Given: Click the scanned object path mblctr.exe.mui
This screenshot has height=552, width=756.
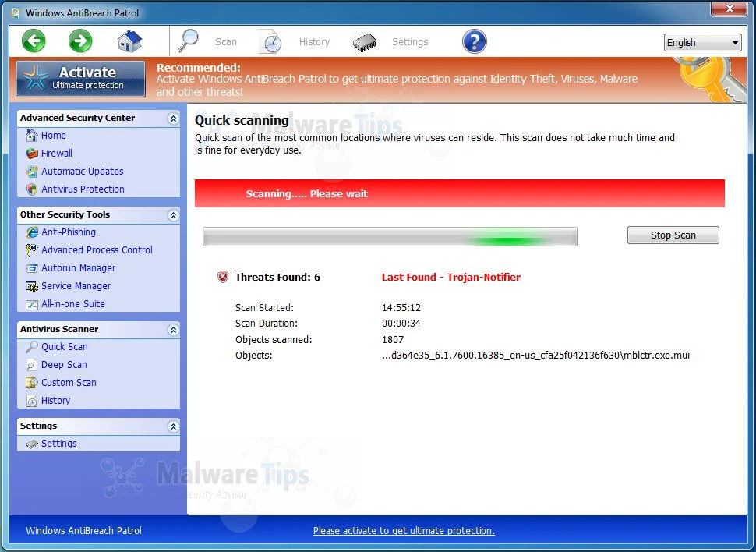Looking at the screenshot, I should point(535,356).
